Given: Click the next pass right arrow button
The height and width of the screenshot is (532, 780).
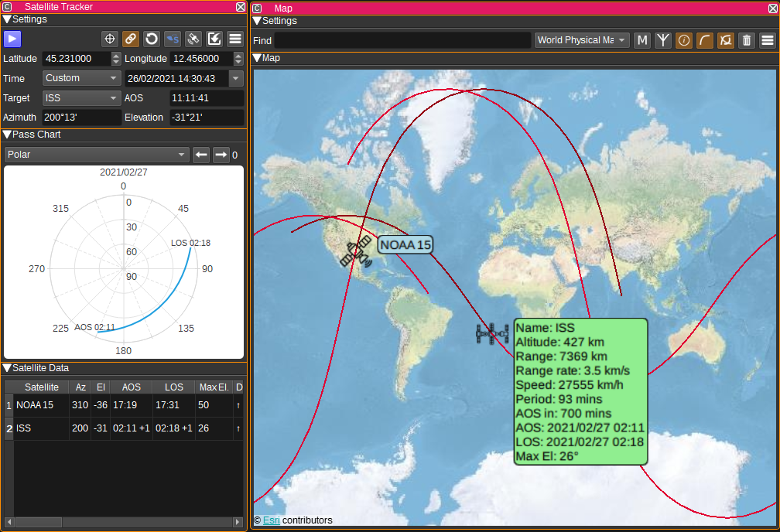Looking at the screenshot, I should 221,155.
